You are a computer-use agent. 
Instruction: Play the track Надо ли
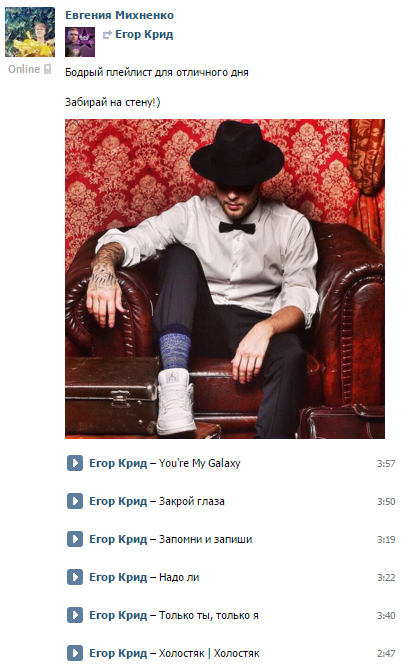tap(75, 577)
